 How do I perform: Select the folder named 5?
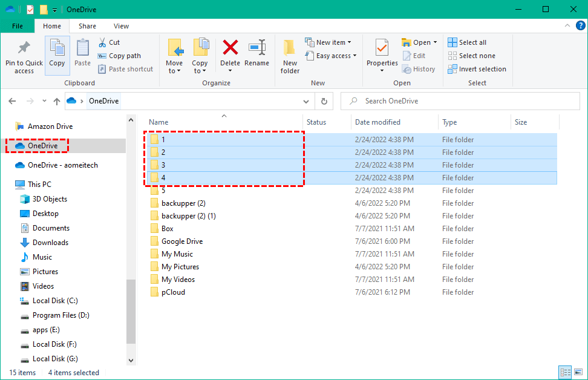[163, 191]
